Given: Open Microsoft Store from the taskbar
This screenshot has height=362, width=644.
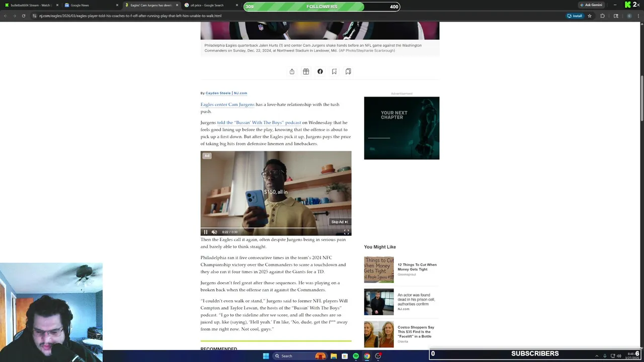Looking at the screenshot, I should coord(345,356).
